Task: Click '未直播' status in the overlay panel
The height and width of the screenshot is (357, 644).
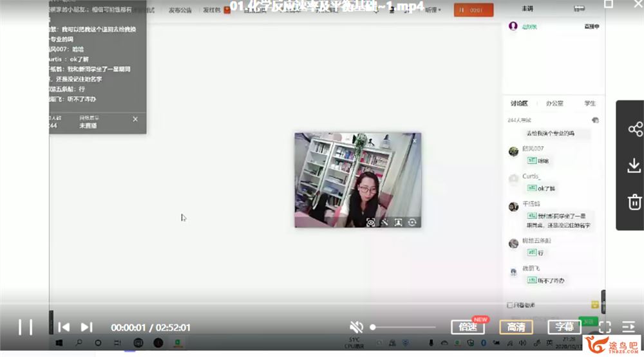Action: coord(88,125)
